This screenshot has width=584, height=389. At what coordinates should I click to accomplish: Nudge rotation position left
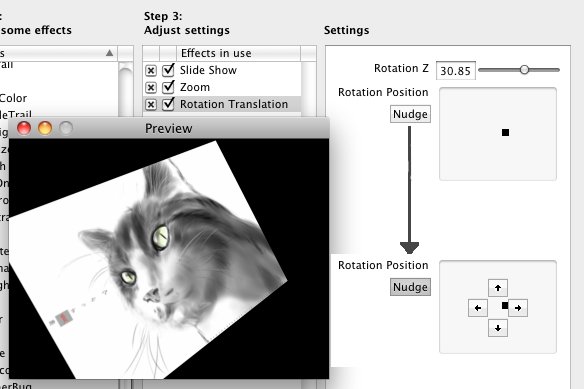click(x=478, y=308)
